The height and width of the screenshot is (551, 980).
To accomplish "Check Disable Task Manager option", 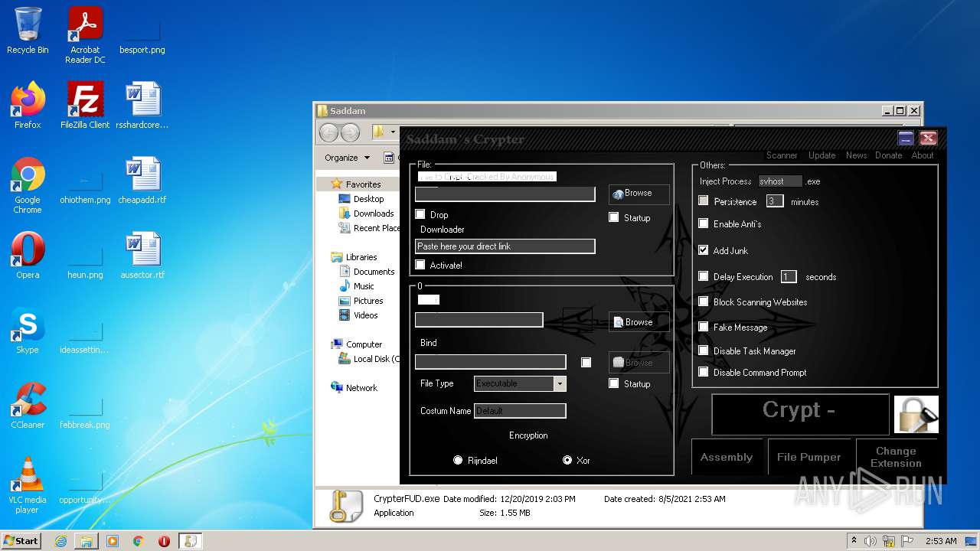I will point(704,350).
